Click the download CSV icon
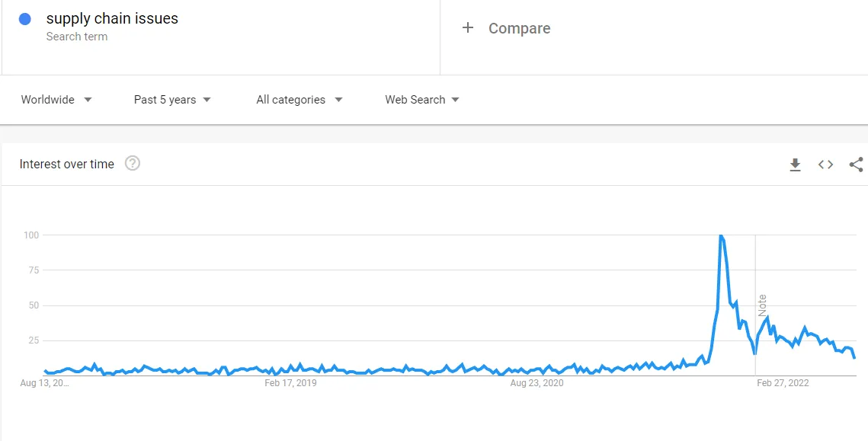 (795, 165)
